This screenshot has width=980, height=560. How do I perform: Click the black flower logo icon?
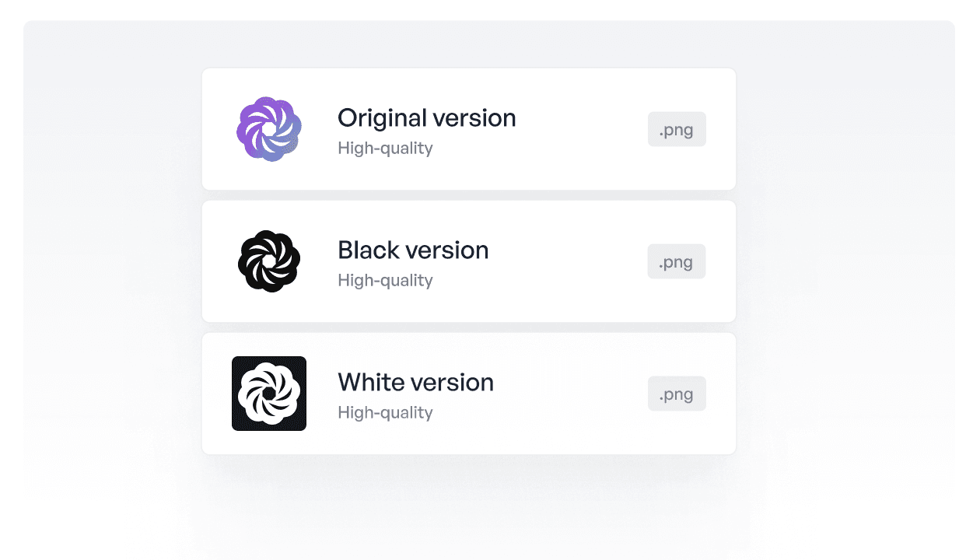(x=269, y=261)
